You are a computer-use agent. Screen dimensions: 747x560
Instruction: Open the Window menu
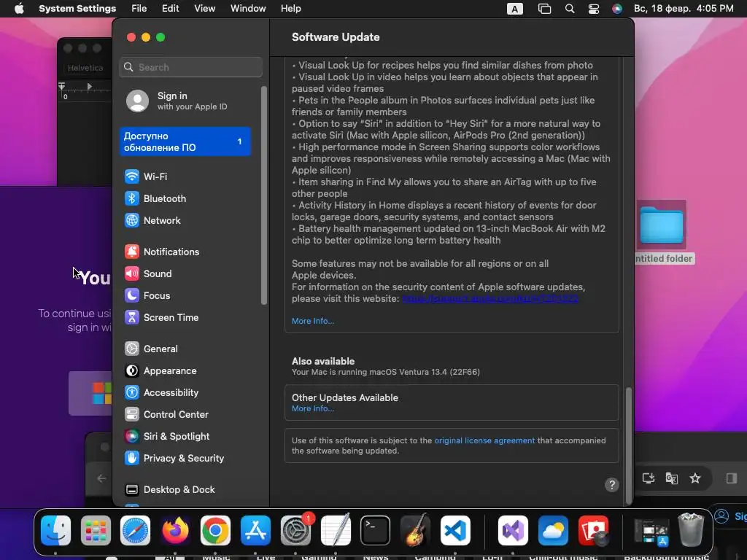click(248, 9)
